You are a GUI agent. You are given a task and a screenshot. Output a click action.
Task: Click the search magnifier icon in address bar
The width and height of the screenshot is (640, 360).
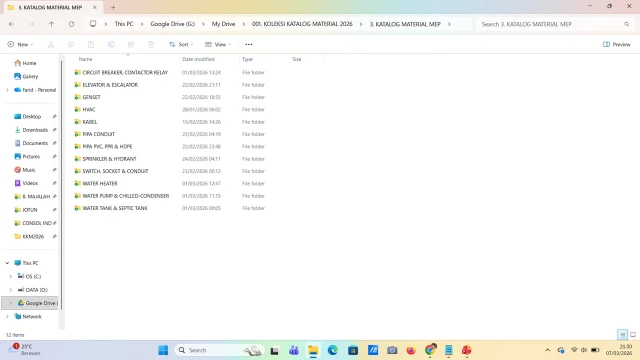pos(627,24)
